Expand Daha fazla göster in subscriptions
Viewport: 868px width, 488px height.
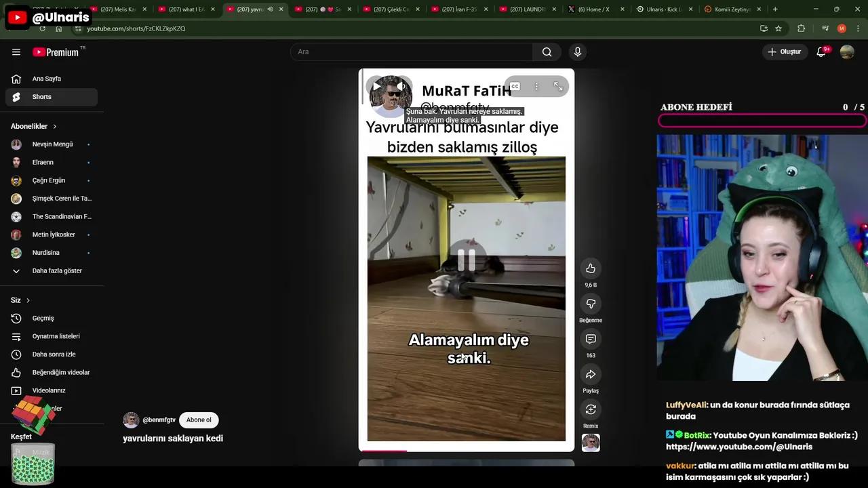52,271
